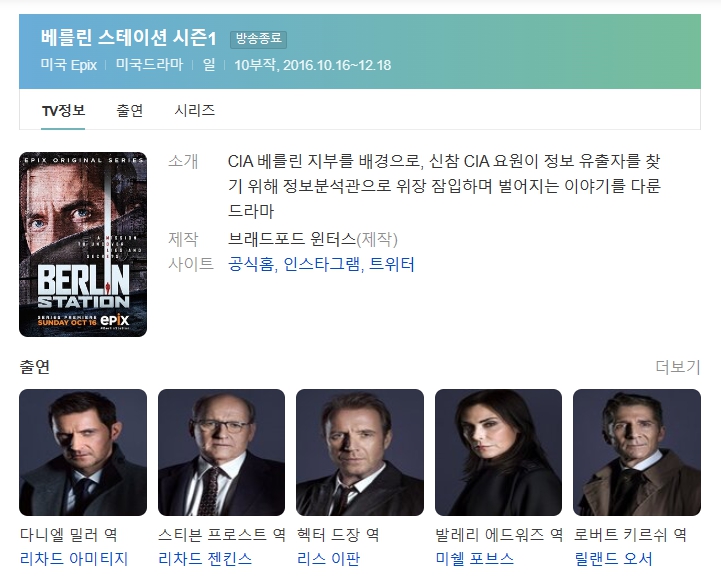The height and width of the screenshot is (580, 721).
Task: Click 리차드 아미티지 cast photo
Action: pos(83,453)
